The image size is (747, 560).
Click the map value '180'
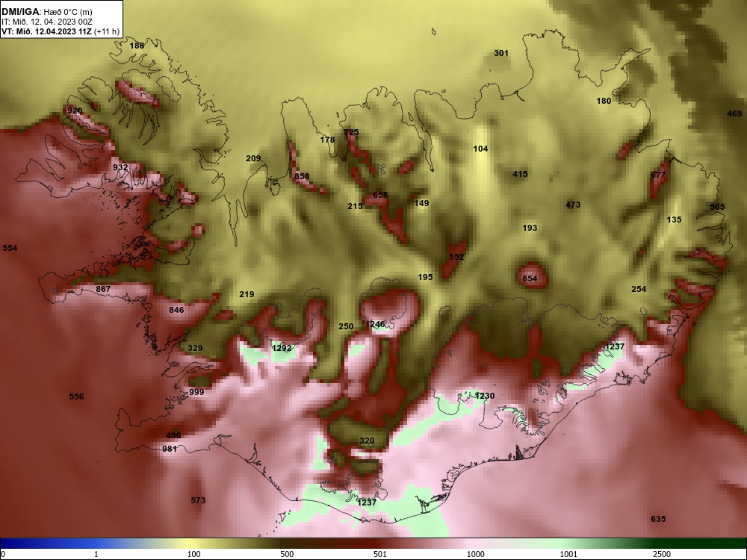[604, 101]
